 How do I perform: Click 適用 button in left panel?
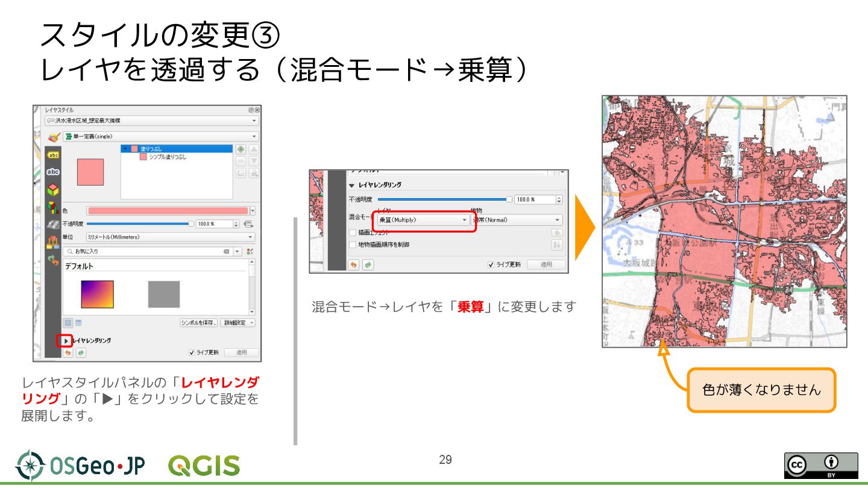click(242, 353)
